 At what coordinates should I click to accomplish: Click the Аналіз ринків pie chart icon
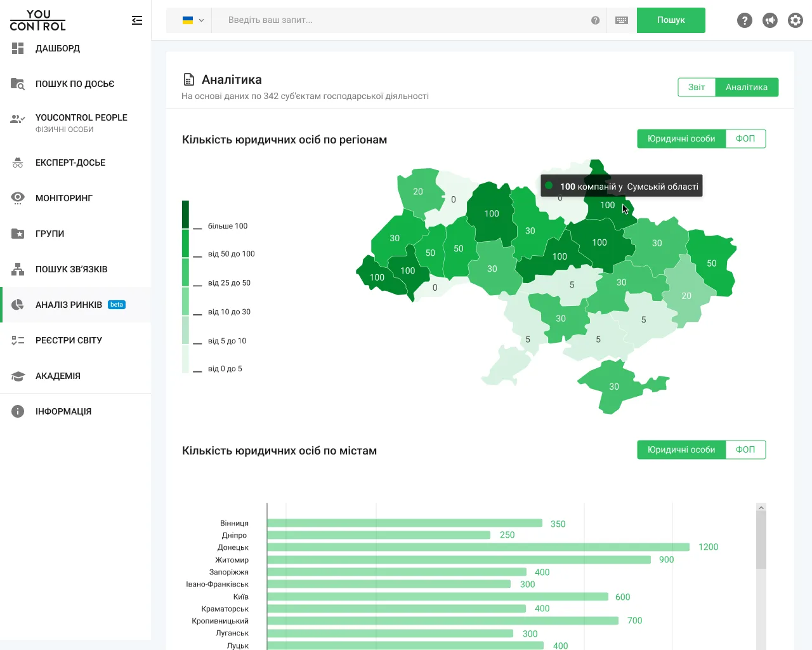point(18,305)
